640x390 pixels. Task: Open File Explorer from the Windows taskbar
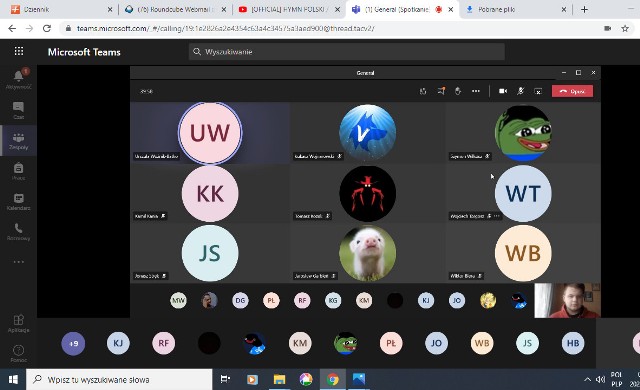279,379
